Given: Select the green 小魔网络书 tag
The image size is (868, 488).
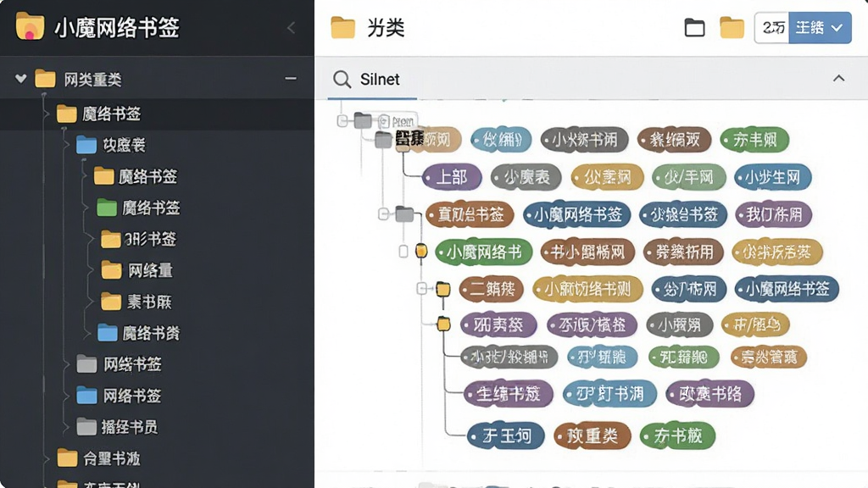Looking at the screenshot, I should coord(483,252).
